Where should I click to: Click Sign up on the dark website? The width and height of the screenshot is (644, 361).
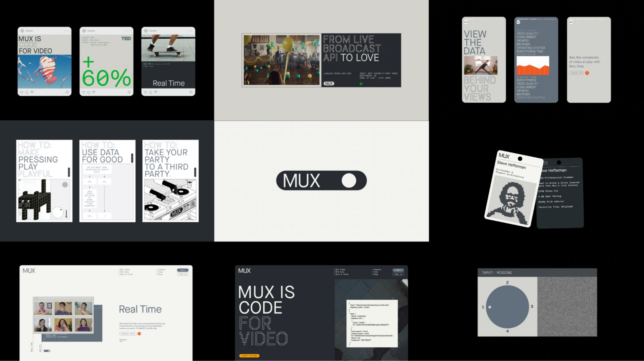[398, 274]
